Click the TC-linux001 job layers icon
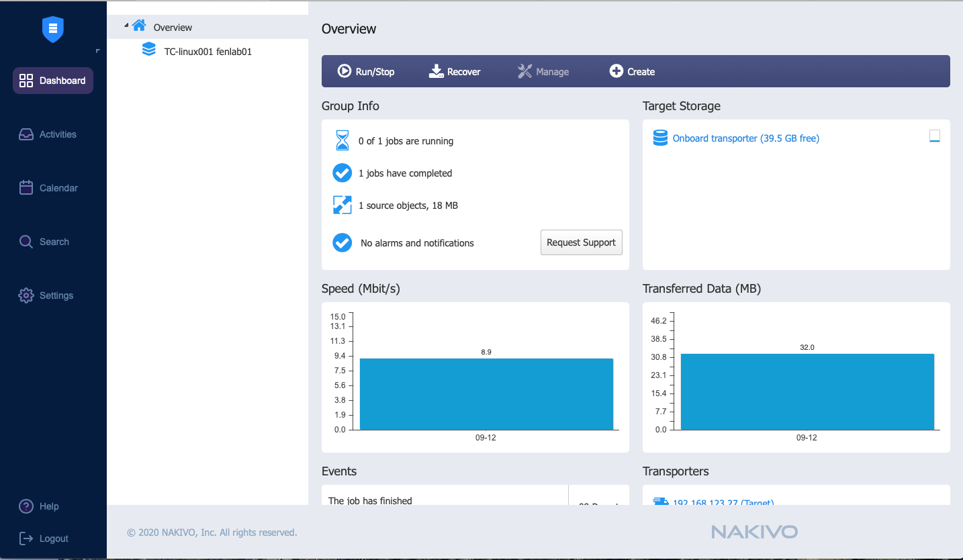 click(149, 50)
